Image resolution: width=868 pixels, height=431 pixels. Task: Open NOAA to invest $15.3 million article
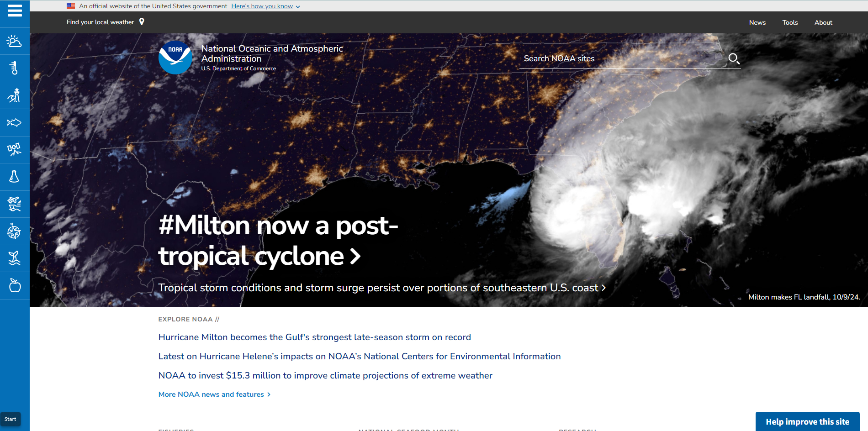(325, 375)
